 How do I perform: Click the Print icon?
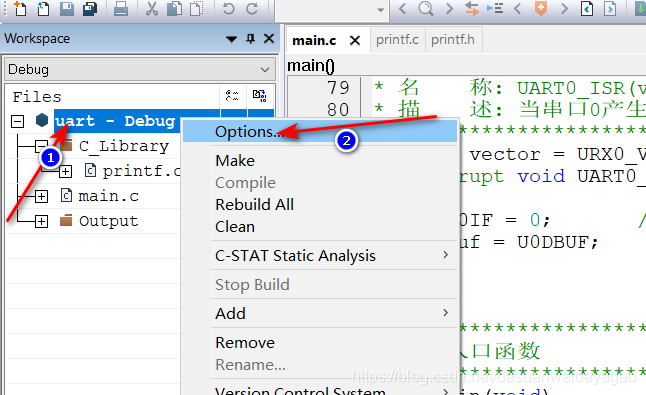pos(120,8)
